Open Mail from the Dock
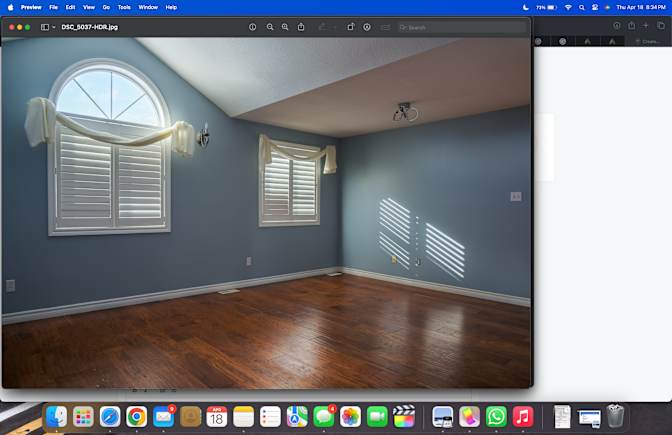 point(163,417)
